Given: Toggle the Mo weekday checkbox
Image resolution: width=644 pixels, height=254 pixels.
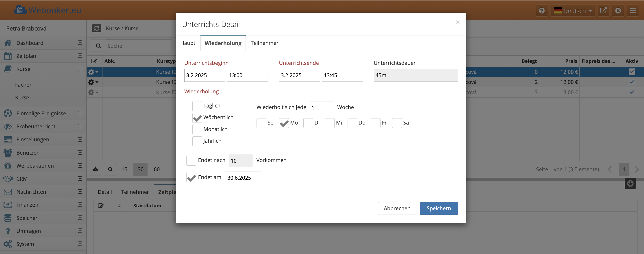Looking at the screenshot, I should point(284,123).
